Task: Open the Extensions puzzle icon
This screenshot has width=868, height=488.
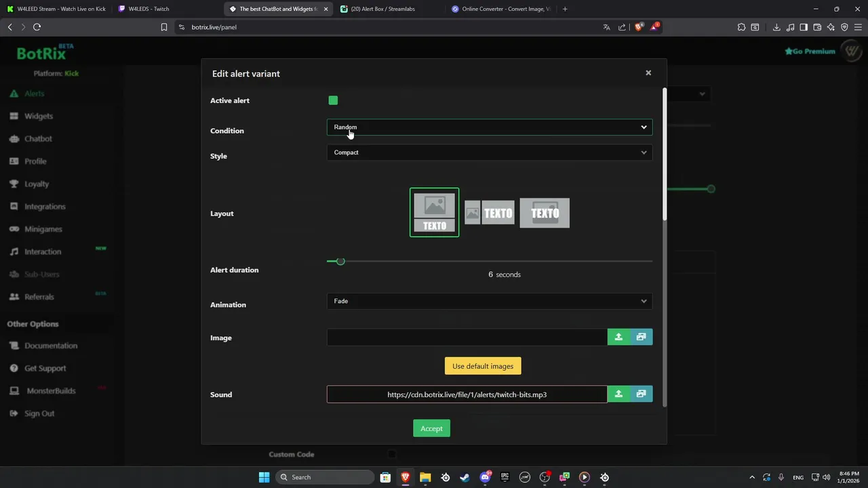Action: tap(741, 27)
